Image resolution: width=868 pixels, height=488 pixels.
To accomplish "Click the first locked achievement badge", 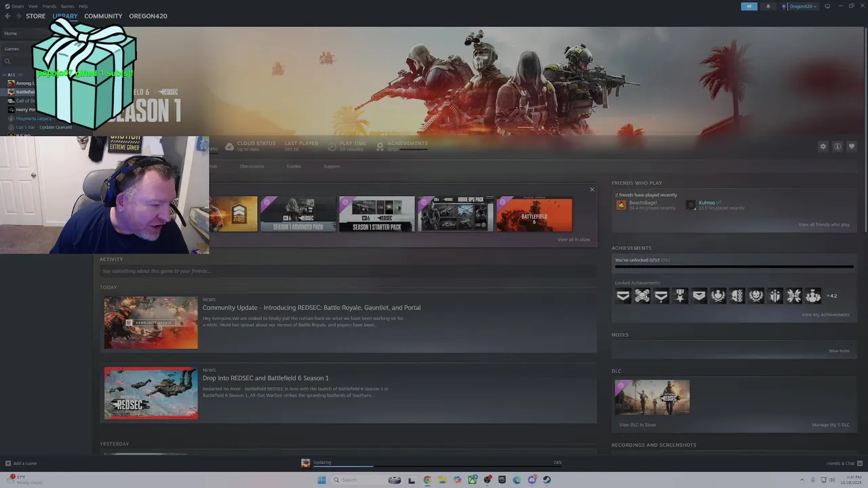I will tap(623, 296).
